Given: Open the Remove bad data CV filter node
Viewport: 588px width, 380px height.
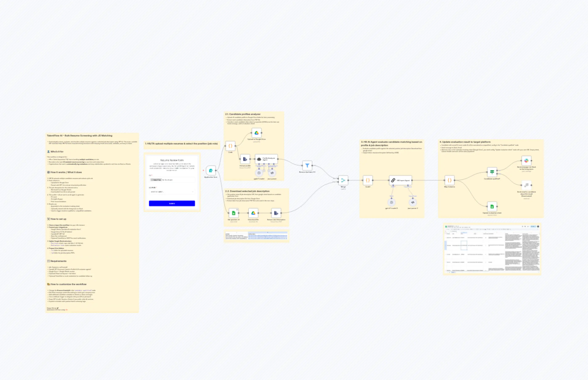Looking at the screenshot, I should 307,165.
